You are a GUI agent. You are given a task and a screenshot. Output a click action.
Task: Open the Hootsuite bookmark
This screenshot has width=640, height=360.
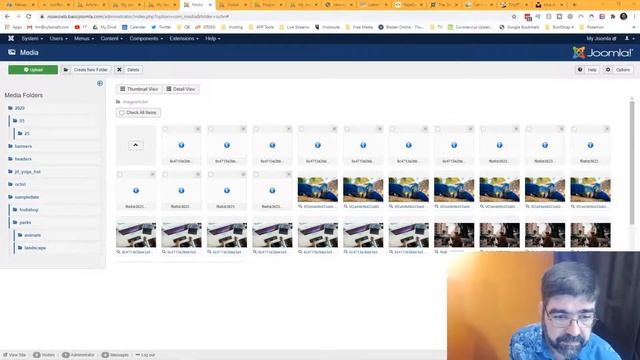click(327, 27)
